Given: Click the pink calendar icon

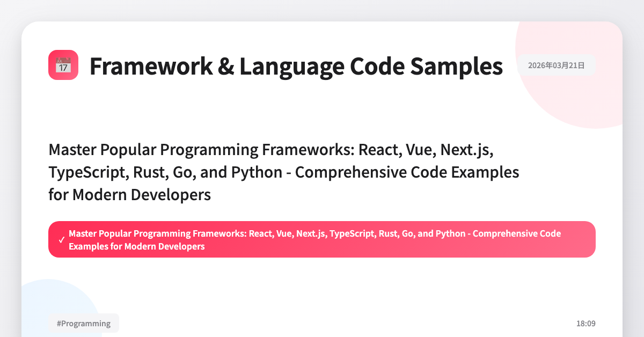Looking at the screenshot, I should [63, 65].
